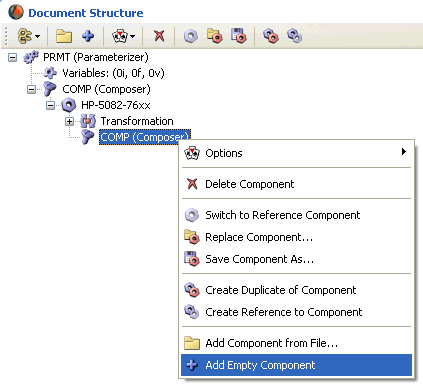The image size is (423, 385).
Task: Click the save component floppy toolbar icon
Action: (239, 36)
